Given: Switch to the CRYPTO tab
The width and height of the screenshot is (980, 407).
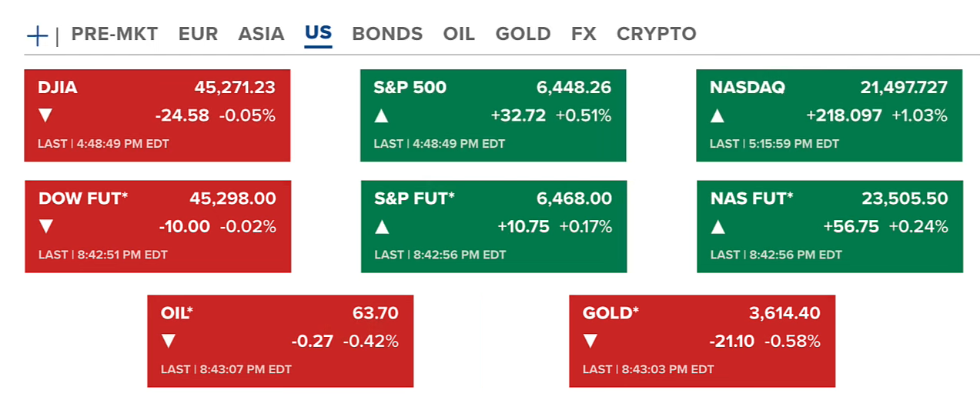Looking at the screenshot, I should tap(656, 34).
